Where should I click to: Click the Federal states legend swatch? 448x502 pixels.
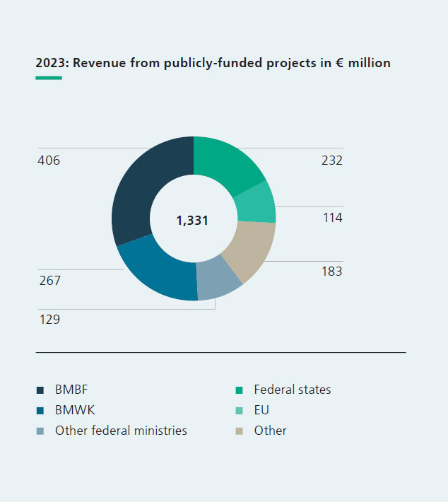click(239, 390)
